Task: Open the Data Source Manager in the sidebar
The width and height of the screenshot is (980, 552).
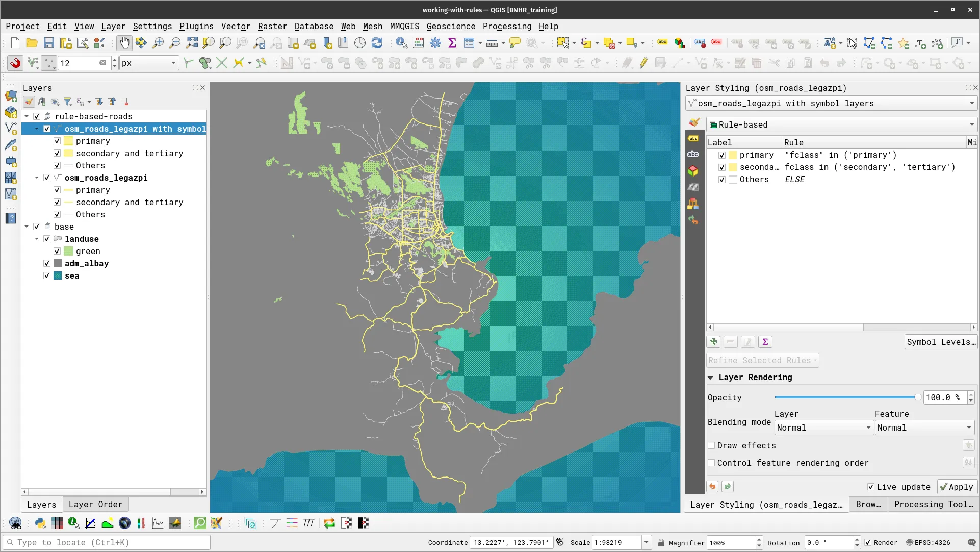Action: click(11, 95)
